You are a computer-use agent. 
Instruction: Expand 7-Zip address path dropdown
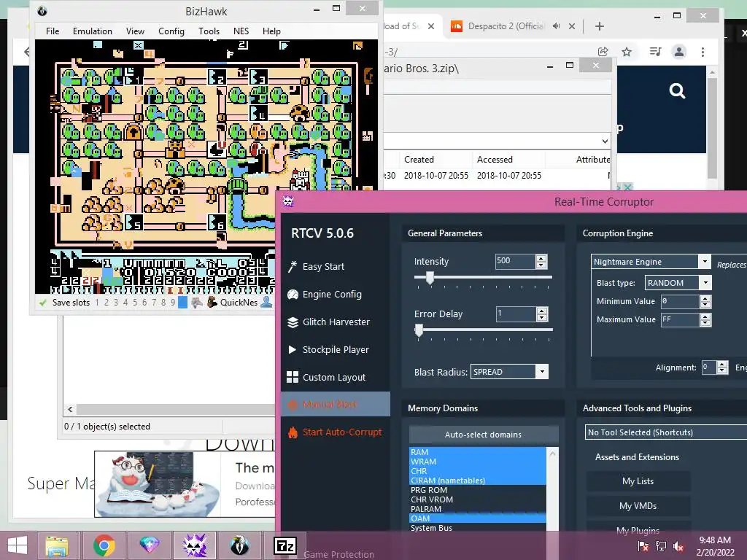[605, 141]
